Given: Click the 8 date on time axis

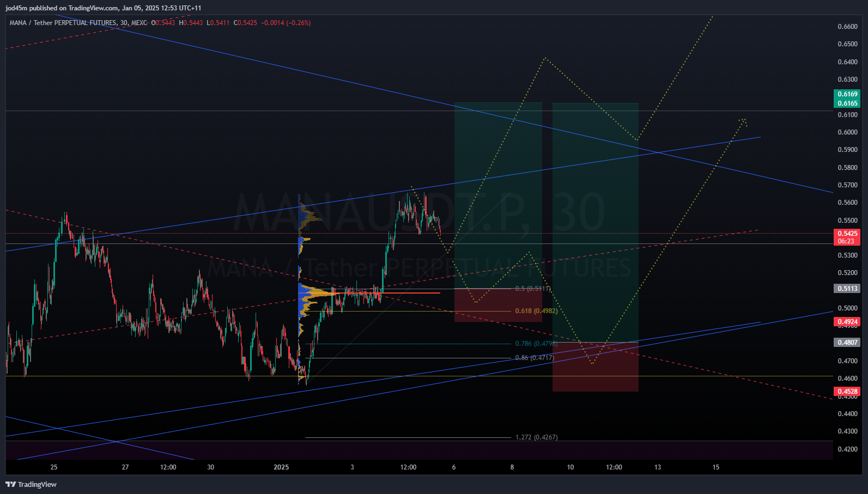Looking at the screenshot, I should pyautogui.click(x=512, y=467).
